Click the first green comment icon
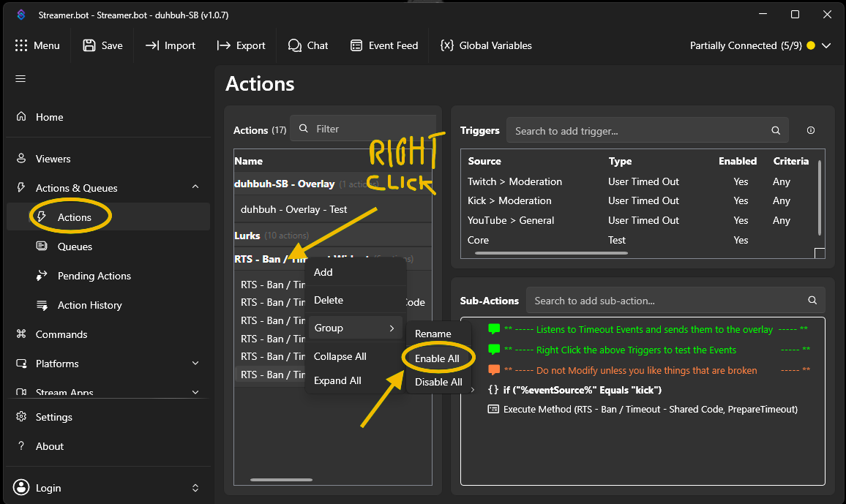Image resolution: width=846 pixels, height=504 pixels. coord(494,329)
